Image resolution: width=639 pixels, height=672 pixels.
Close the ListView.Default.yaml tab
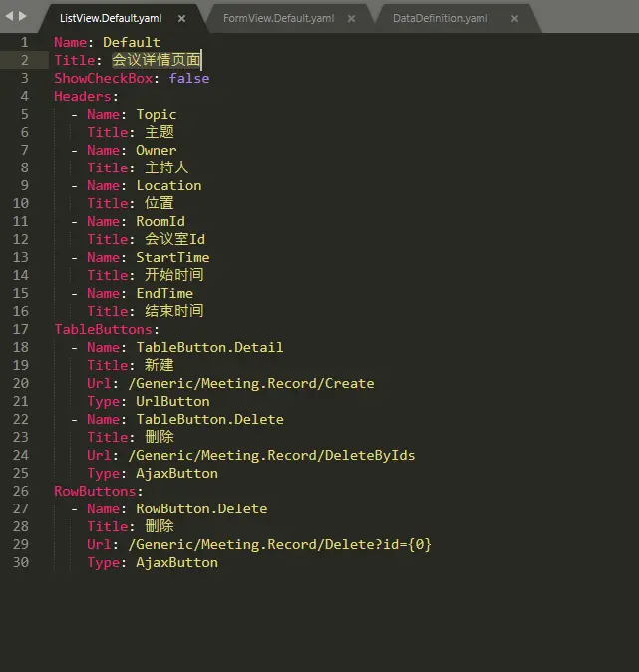tap(181, 18)
